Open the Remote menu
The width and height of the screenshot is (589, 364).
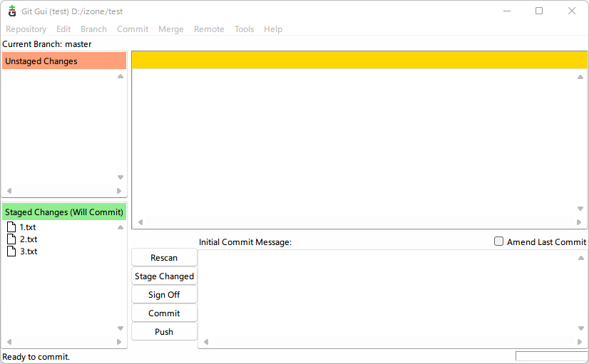click(x=209, y=29)
